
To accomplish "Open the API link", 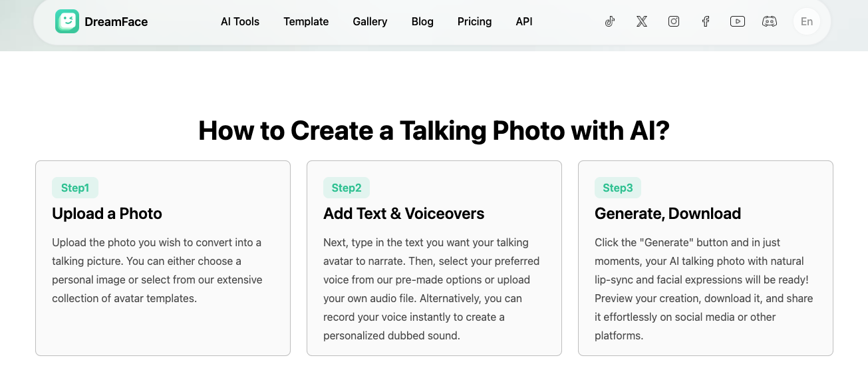I will tap(524, 21).
